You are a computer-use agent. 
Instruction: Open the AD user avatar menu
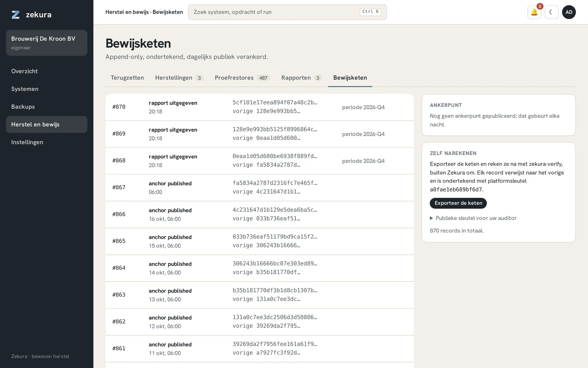(569, 12)
